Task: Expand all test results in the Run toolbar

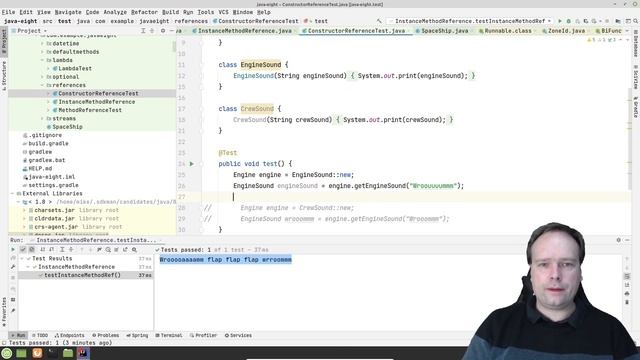Action: (x=62, y=249)
